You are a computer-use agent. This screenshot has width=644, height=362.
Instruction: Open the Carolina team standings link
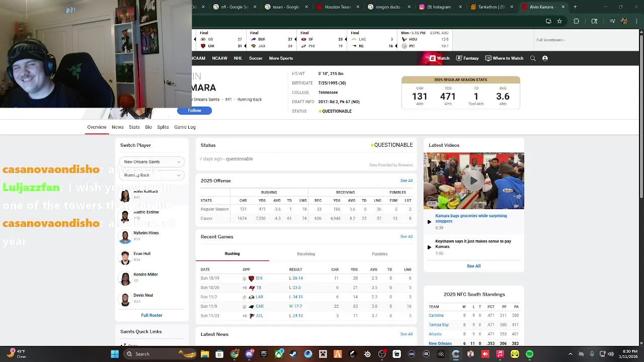click(436, 315)
